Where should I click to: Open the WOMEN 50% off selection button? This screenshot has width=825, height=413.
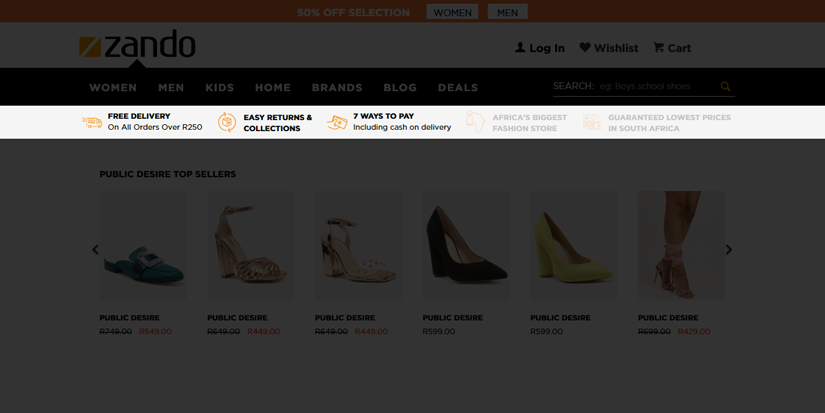(452, 12)
